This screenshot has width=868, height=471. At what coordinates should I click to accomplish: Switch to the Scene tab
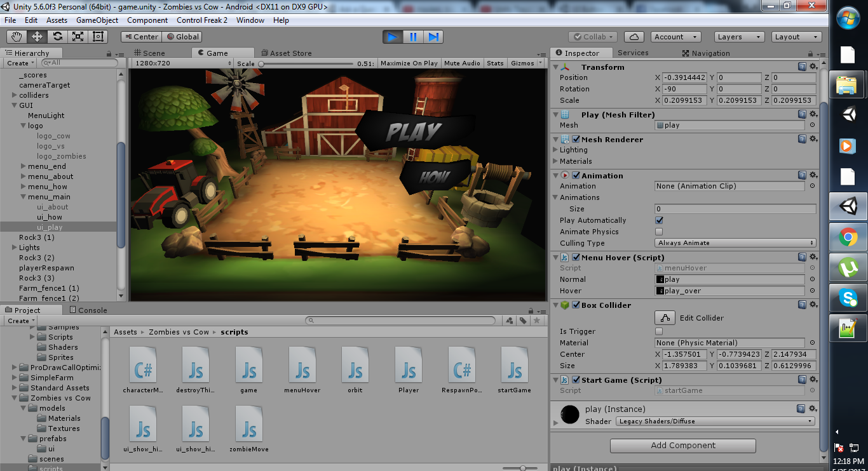click(x=150, y=53)
